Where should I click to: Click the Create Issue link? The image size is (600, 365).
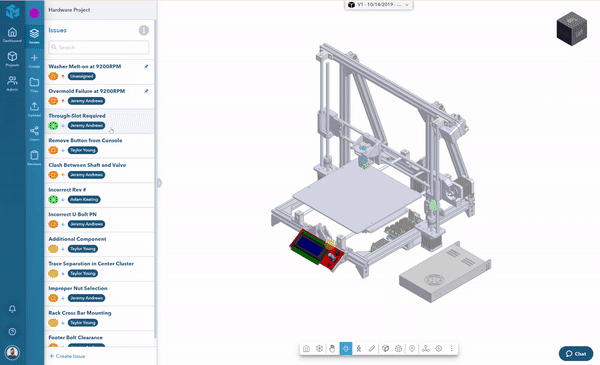pyautogui.click(x=67, y=356)
